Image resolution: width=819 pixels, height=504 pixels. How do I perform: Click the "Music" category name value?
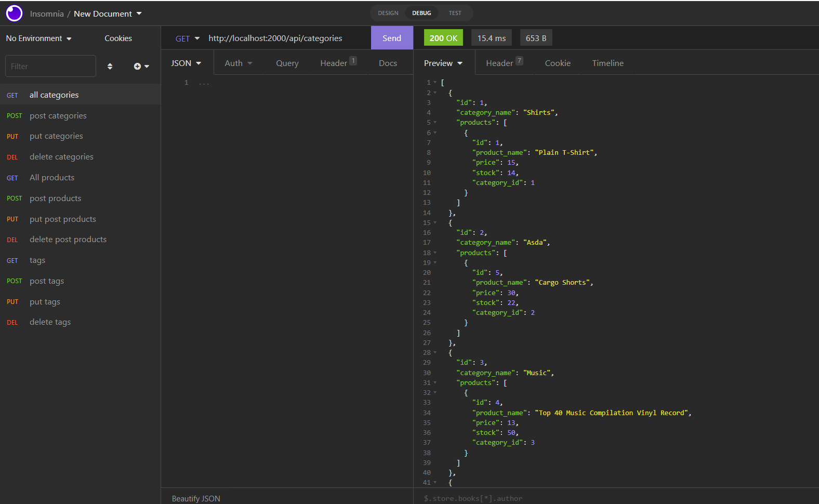(x=537, y=373)
